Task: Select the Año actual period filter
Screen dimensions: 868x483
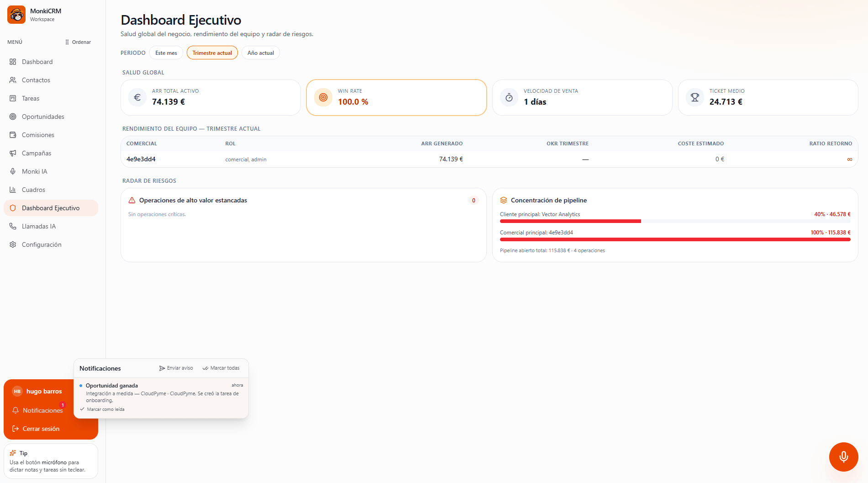Action: tap(261, 53)
